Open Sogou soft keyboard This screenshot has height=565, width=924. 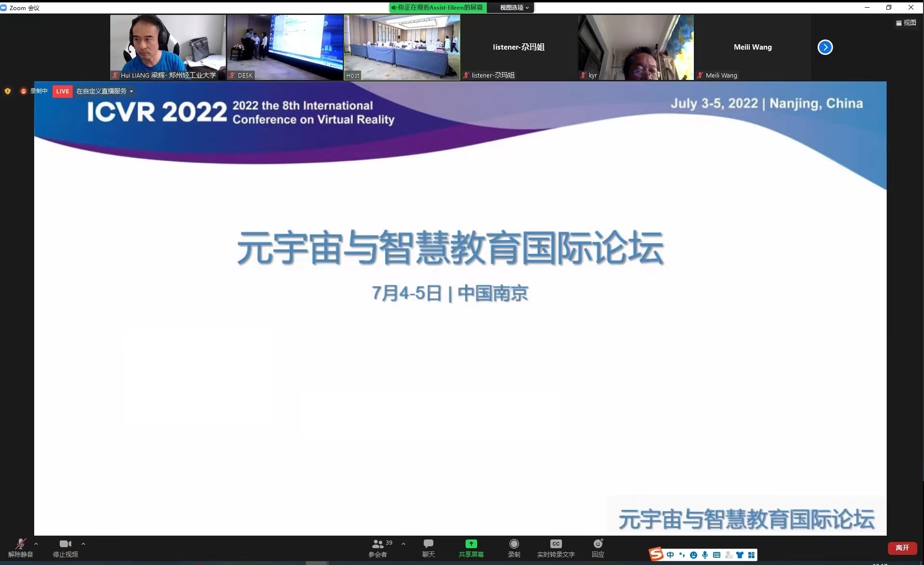(x=716, y=555)
